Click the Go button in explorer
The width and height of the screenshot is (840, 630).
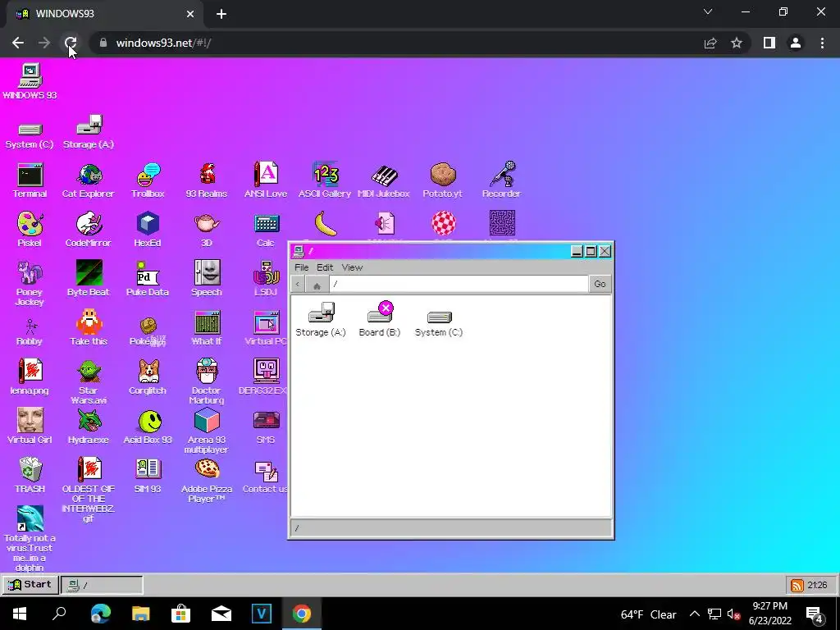(x=600, y=284)
